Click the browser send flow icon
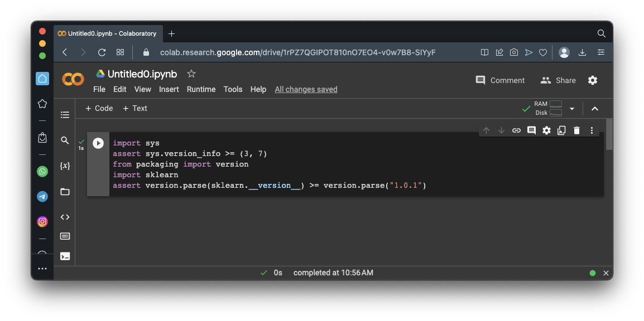The height and width of the screenshot is (321, 644). click(x=528, y=52)
